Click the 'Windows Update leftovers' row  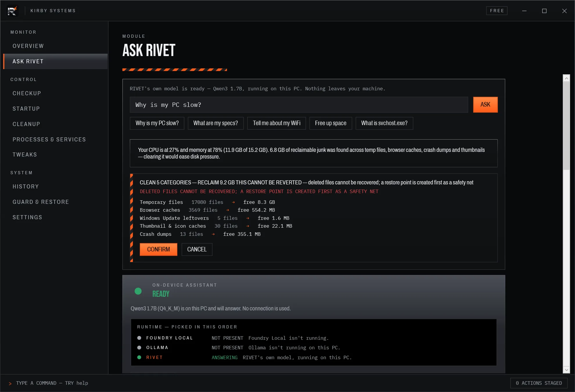[x=215, y=218]
